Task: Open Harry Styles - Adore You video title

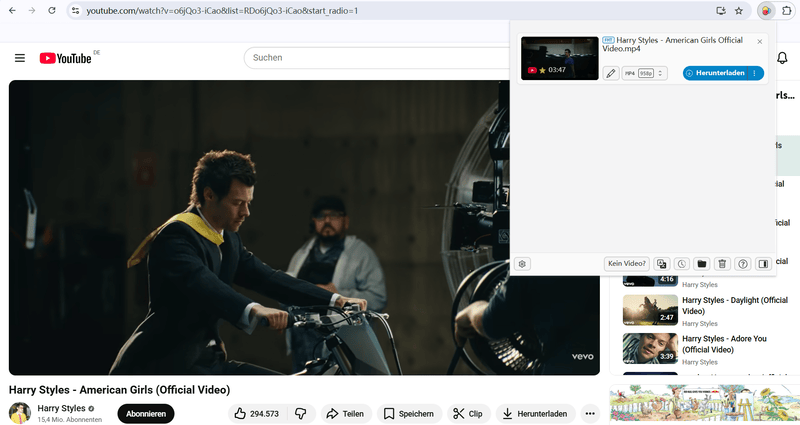Action: (x=724, y=344)
